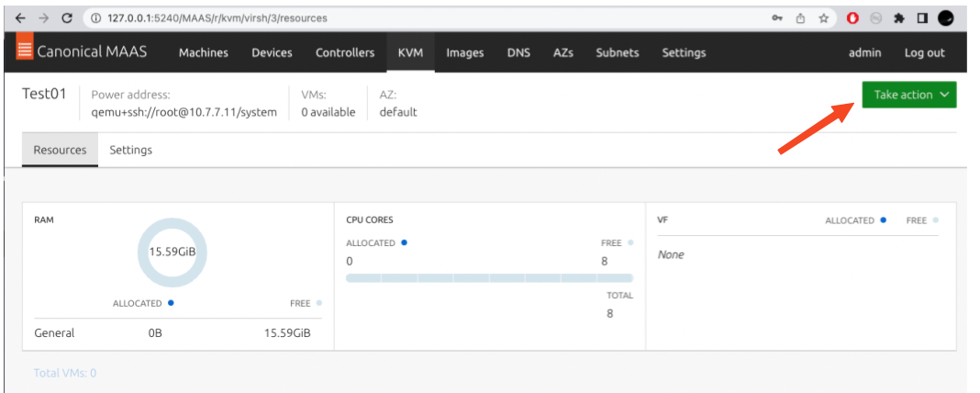Click the URL address bar field
Viewport: 980px width, 393px height.
click(x=413, y=17)
